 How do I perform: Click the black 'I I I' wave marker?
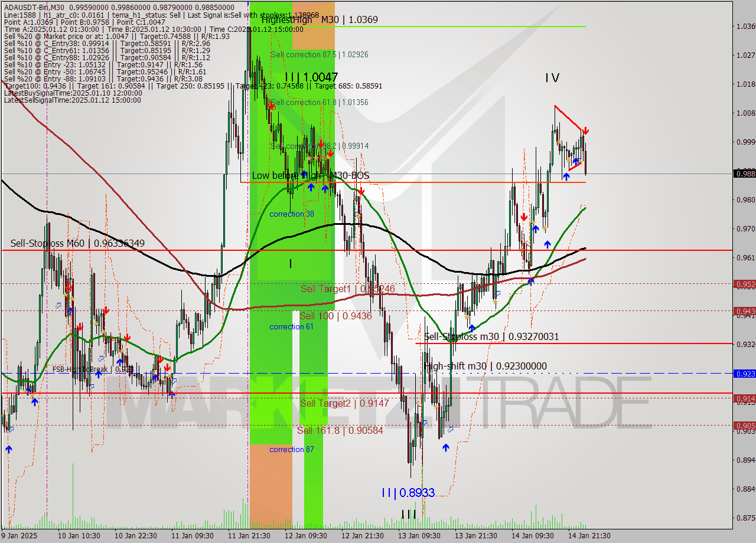pos(409,514)
